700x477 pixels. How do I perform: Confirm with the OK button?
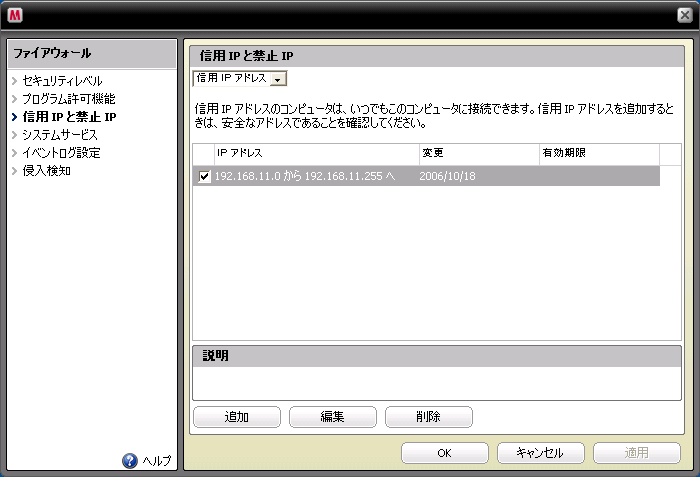tap(445, 453)
